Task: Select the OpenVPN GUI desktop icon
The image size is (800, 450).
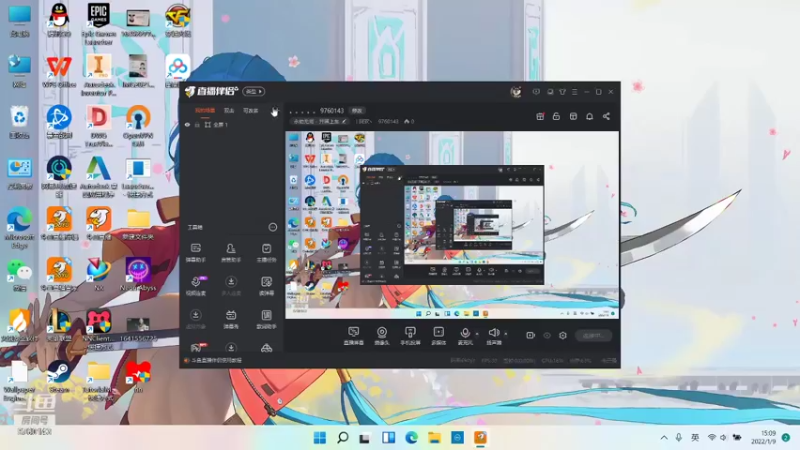Action: [138, 126]
